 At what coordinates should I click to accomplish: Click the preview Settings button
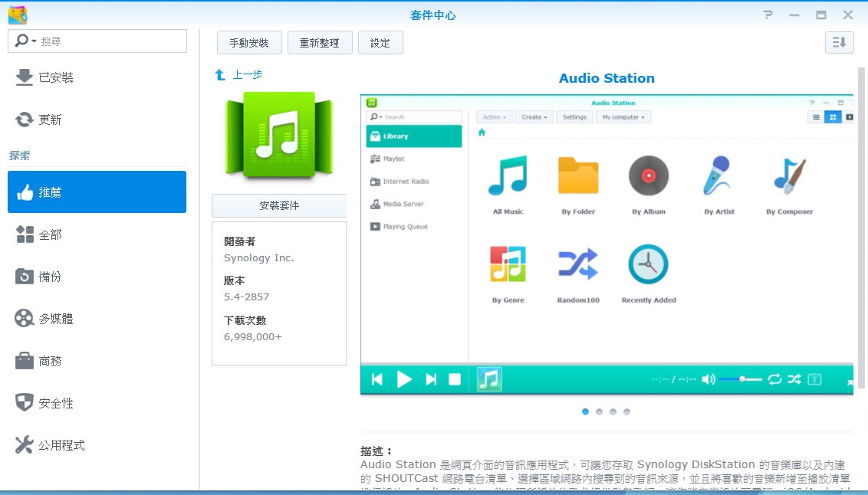point(574,117)
